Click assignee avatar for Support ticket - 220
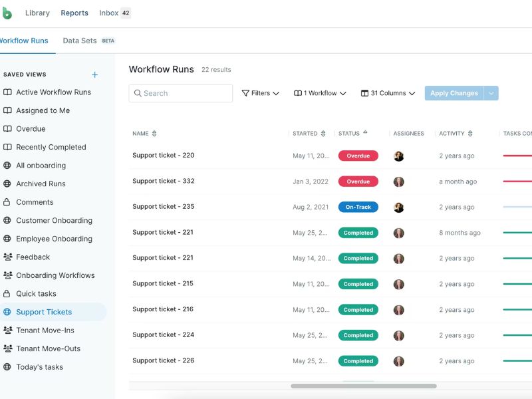 399,156
